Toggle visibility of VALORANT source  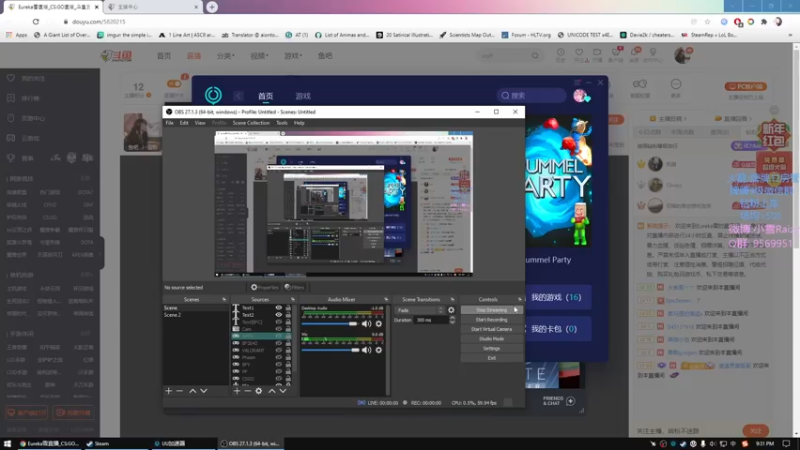[x=279, y=351]
